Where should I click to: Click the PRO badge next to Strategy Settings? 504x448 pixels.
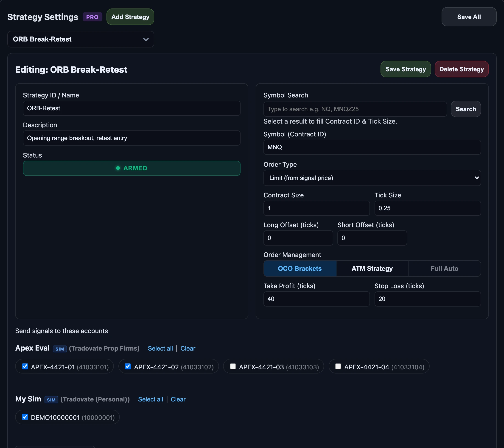(92, 17)
